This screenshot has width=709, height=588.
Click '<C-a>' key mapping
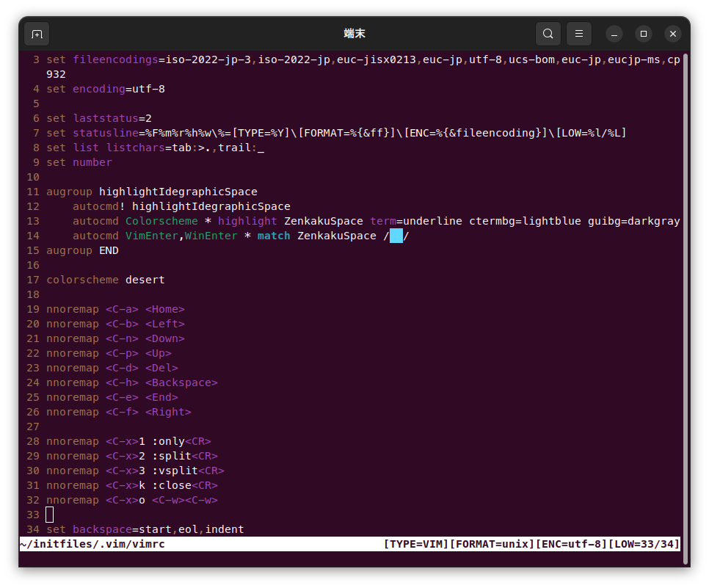pyautogui.click(x=122, y=309)
